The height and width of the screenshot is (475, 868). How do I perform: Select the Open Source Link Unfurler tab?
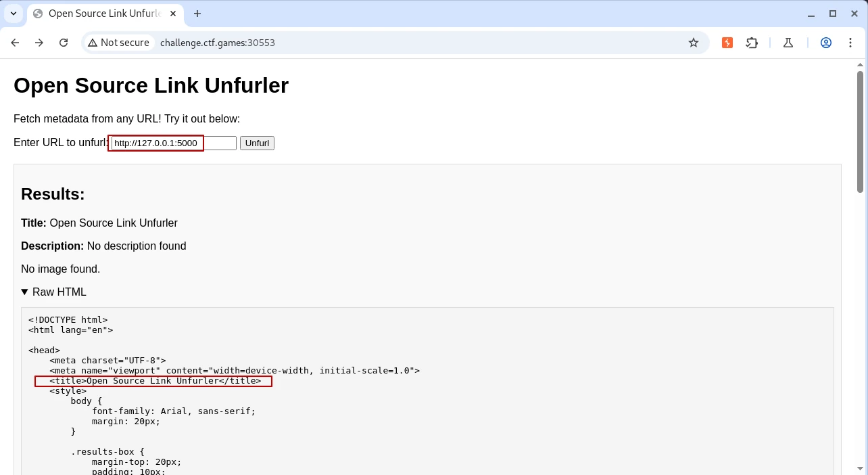click(105, 14)
